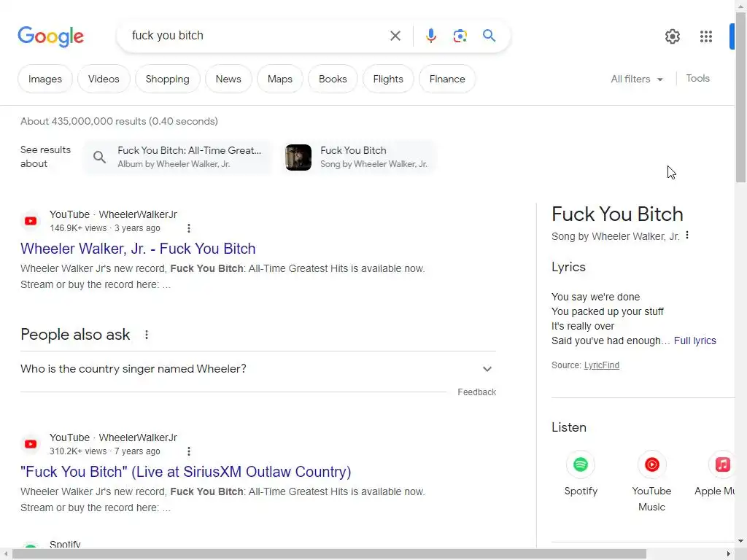Screen dimensions: 747x560
Task: Switch to the Flights tab
Action: tap(388, 79)
